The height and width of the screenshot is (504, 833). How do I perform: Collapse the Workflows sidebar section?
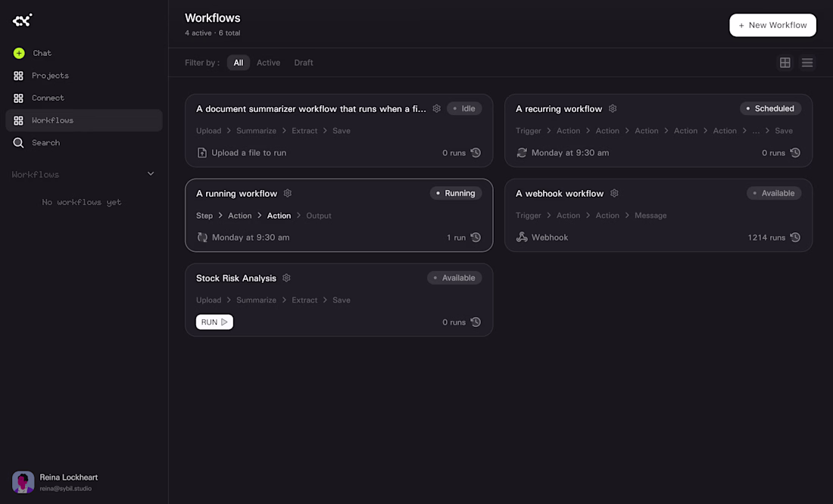click(151, 174)
